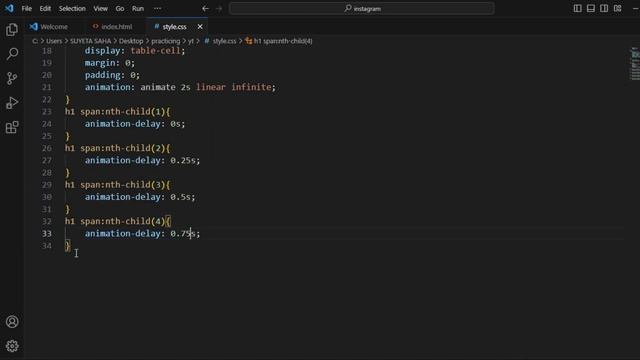Image resolution: width=640 pixels, height=360 pixels.
Task: Click the 'h1 span:nth-child(1){' selector line
Action: click(x=118, y=111)
